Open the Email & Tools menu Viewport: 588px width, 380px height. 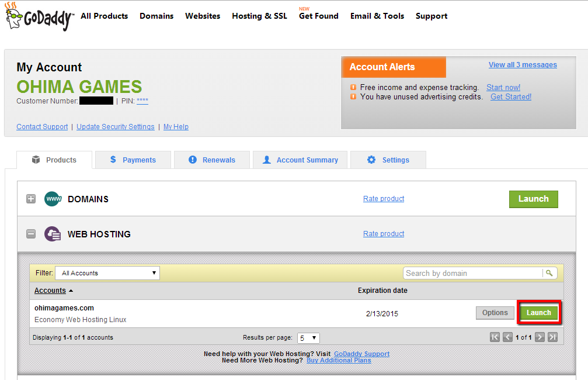(x=377, y=16)
